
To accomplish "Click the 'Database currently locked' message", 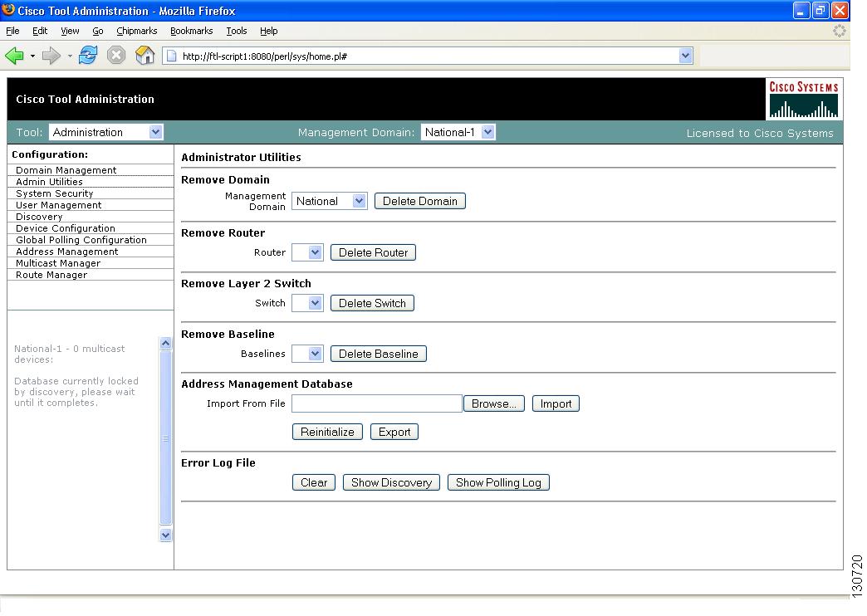I will point(76,392).
